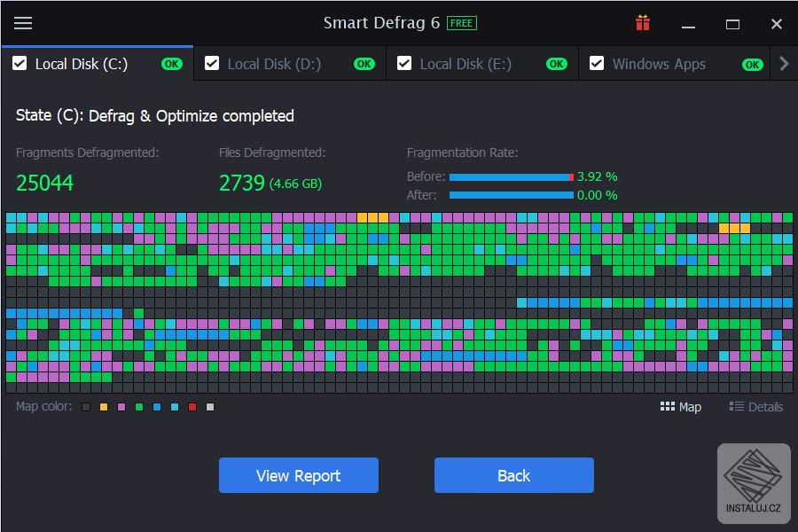Click the (4.66 GB) size text
This screenshot has width=798, height=532.
[x=295, y=184]
